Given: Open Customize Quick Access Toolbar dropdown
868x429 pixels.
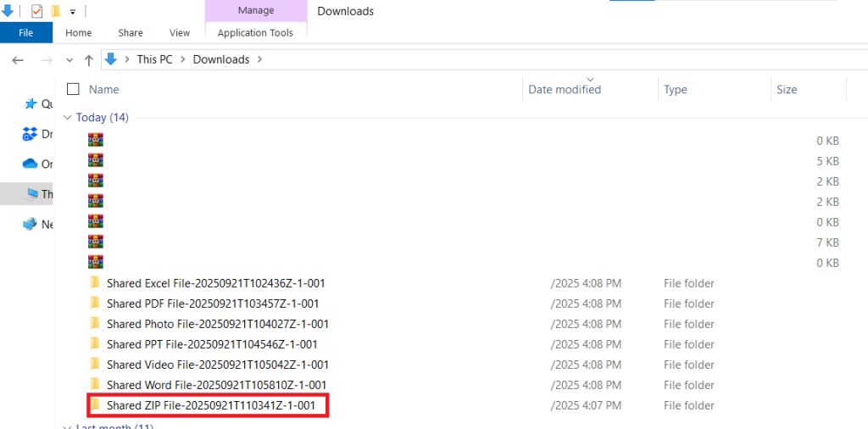Looking at the screenshot, I should coord(73,12).
